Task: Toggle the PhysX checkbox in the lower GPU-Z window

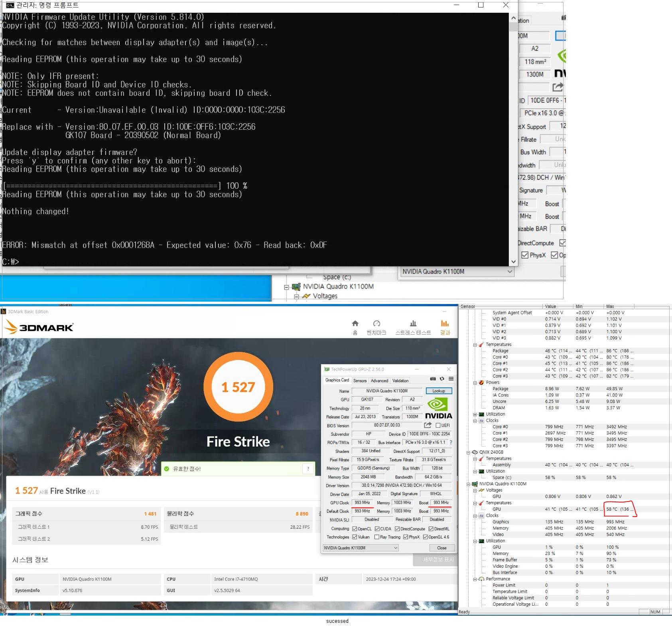Action: (406, 537)
